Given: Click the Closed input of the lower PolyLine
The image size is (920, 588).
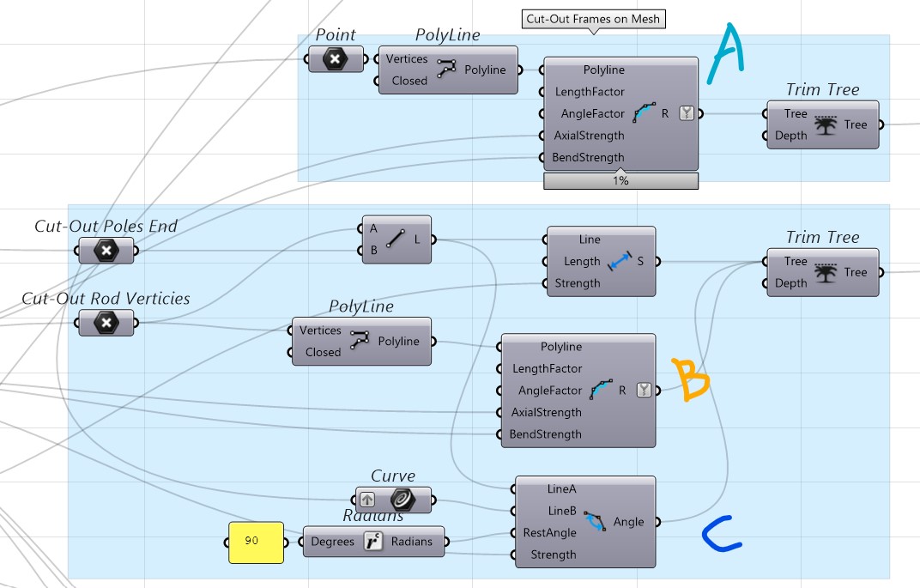Looking at the screenshot, I should [x=323, y=352].
